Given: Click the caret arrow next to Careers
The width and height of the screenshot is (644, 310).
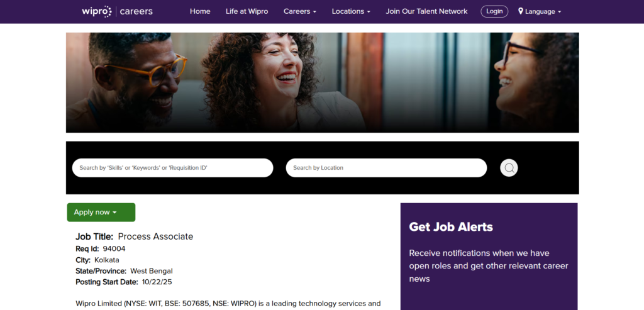Looking at the screenshot, I should coord(314,12).
